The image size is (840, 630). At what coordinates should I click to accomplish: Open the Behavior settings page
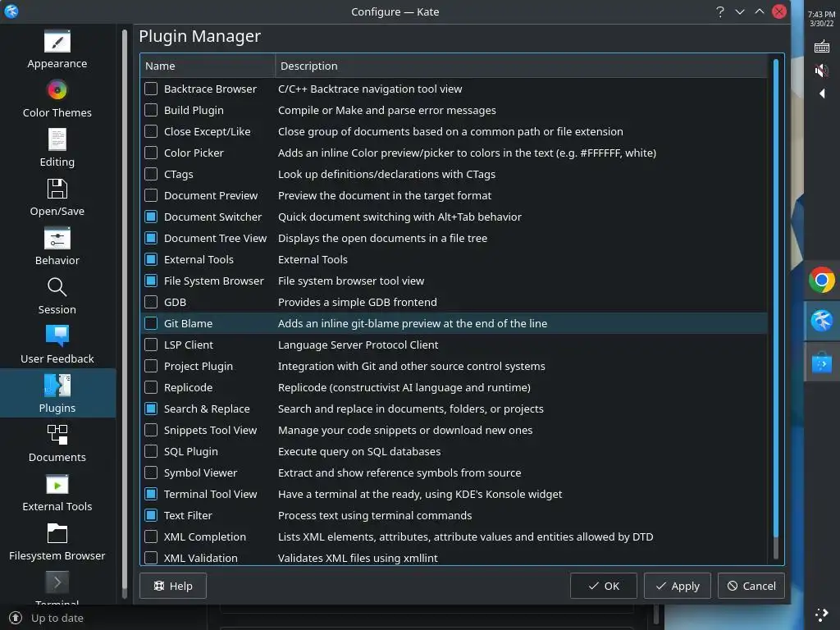pyautogui.click(x=57, y=247)
